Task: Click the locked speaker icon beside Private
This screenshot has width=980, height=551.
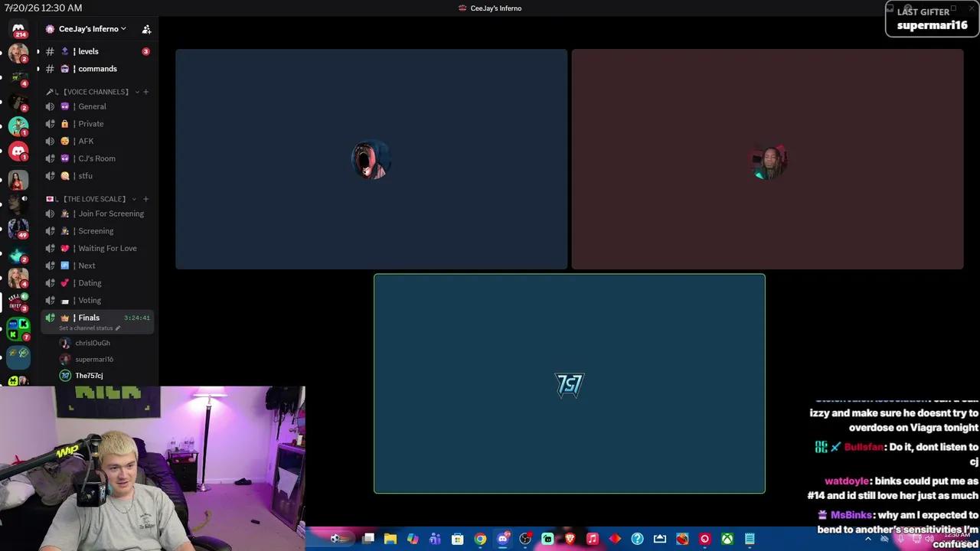Action: 50,124
